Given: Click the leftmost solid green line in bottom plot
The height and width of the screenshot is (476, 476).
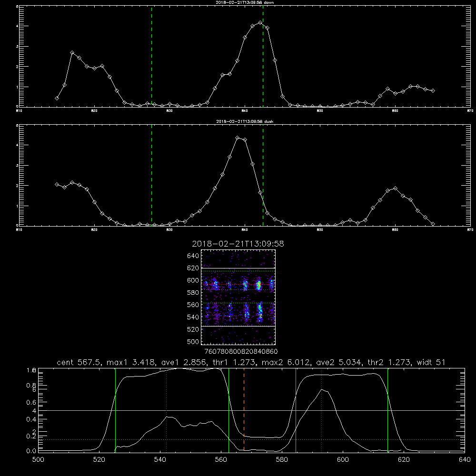Looking at the screenshot, I should (x=115, y=410).
